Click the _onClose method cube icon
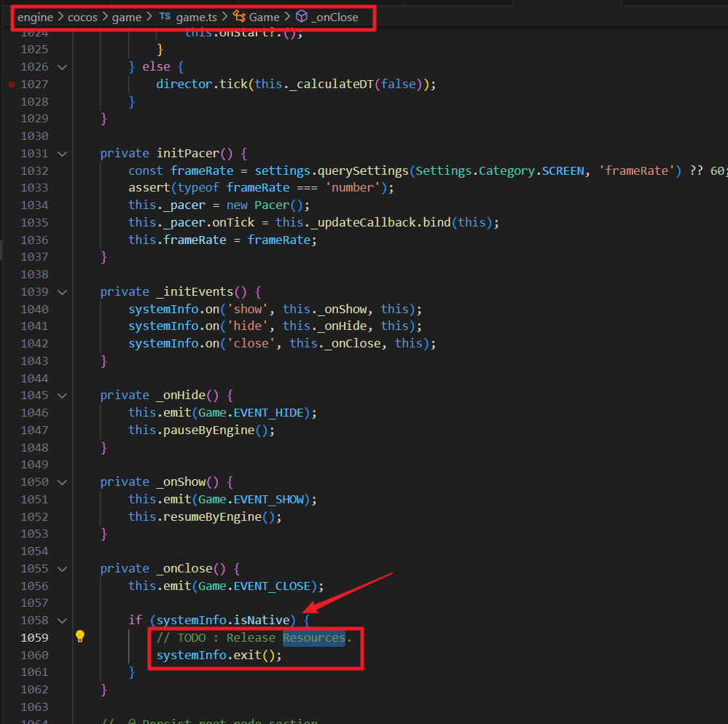Screen dimensions: 728x724 point(301,17)
